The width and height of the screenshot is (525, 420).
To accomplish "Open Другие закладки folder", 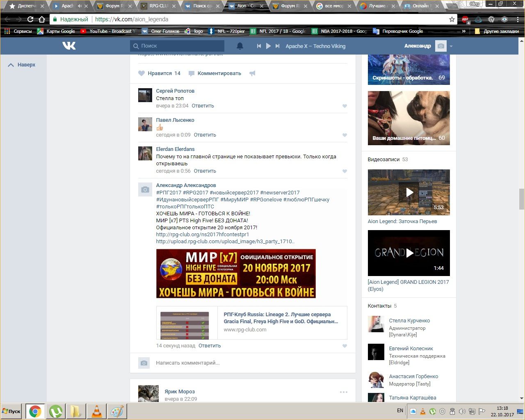I will point(497,31).
